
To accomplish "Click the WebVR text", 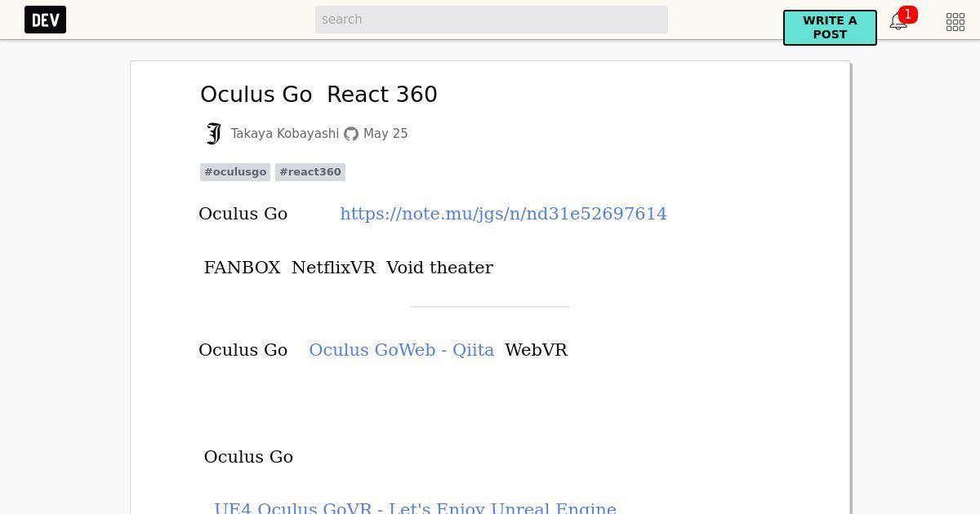I will (x=537, y=350).
